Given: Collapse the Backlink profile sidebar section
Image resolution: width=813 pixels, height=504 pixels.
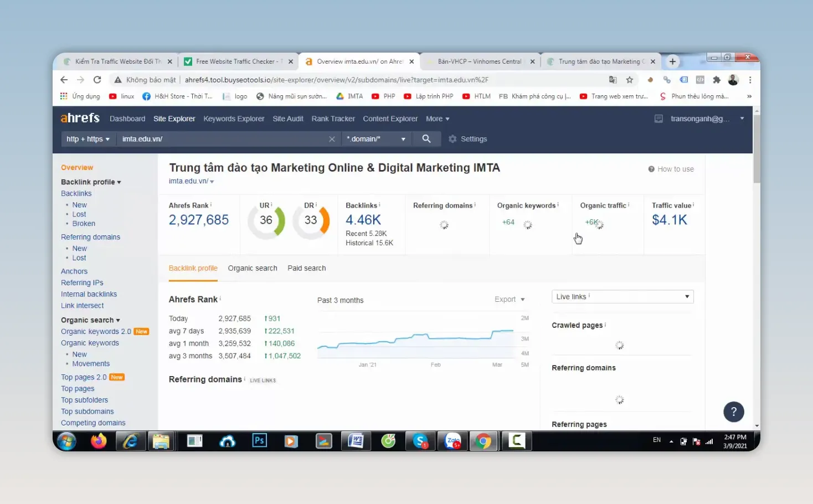Looking at the screenshot, I should (91, 182).
